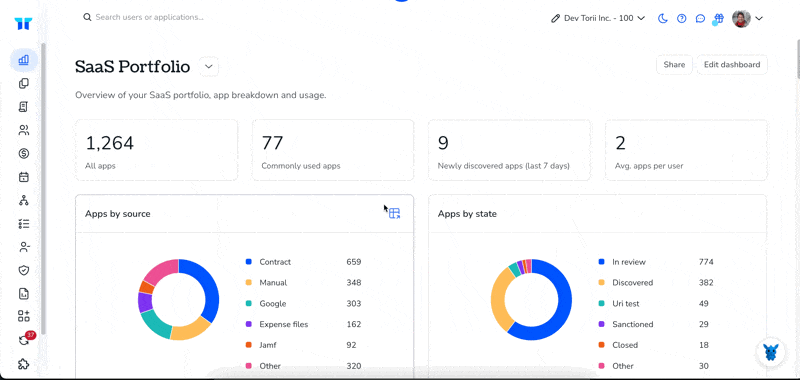This screenshot has width=800, height=380.
Task: Expand the account menu chevron beside avatar
Action: [759, 18]
